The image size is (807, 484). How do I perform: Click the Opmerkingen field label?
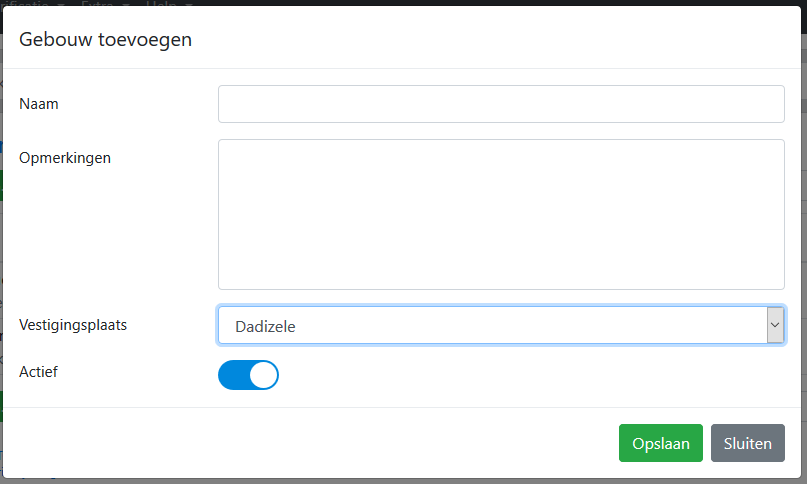pyautogui.click(x=65, y=158)
